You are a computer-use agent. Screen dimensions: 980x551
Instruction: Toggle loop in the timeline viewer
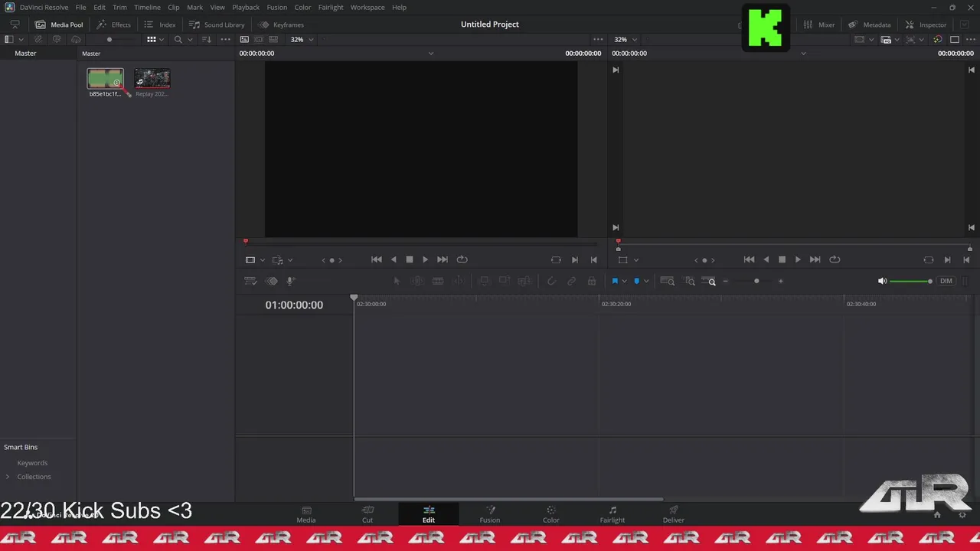click(x=835, y=259)
